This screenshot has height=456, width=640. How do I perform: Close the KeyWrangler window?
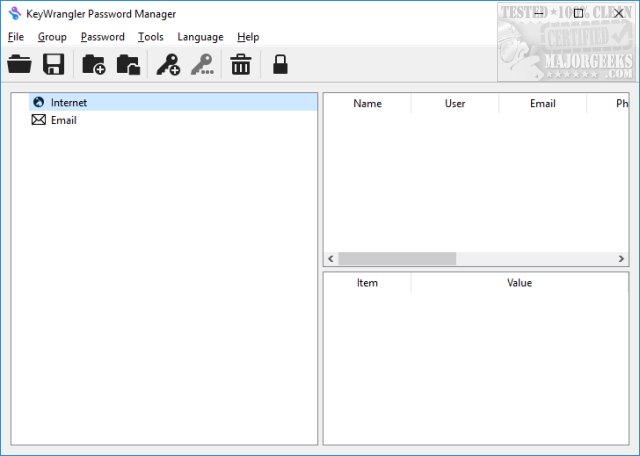(619, 13)
